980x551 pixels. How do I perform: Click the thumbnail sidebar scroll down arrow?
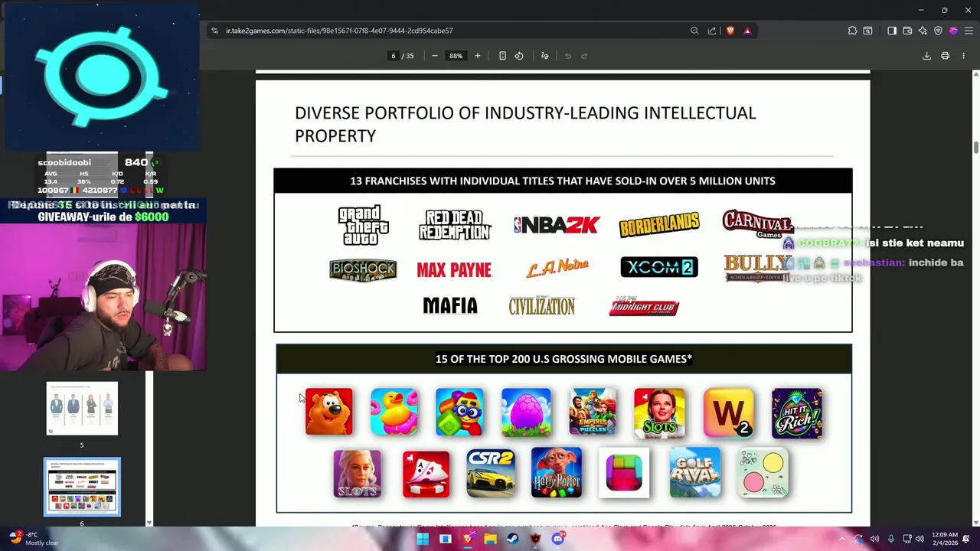(149, 523)
